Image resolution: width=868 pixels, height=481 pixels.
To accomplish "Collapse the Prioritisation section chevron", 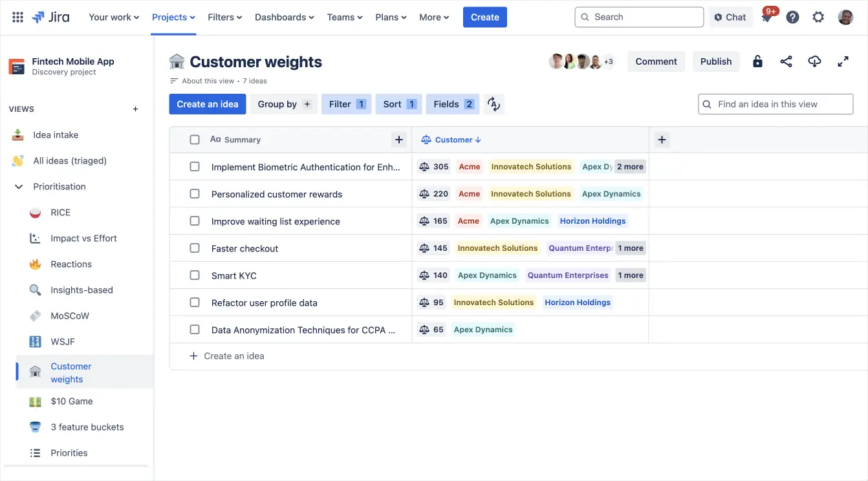I will pos(18,187).
